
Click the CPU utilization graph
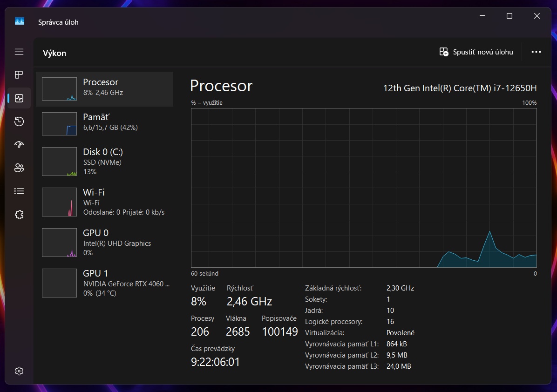tap(363, 188)
